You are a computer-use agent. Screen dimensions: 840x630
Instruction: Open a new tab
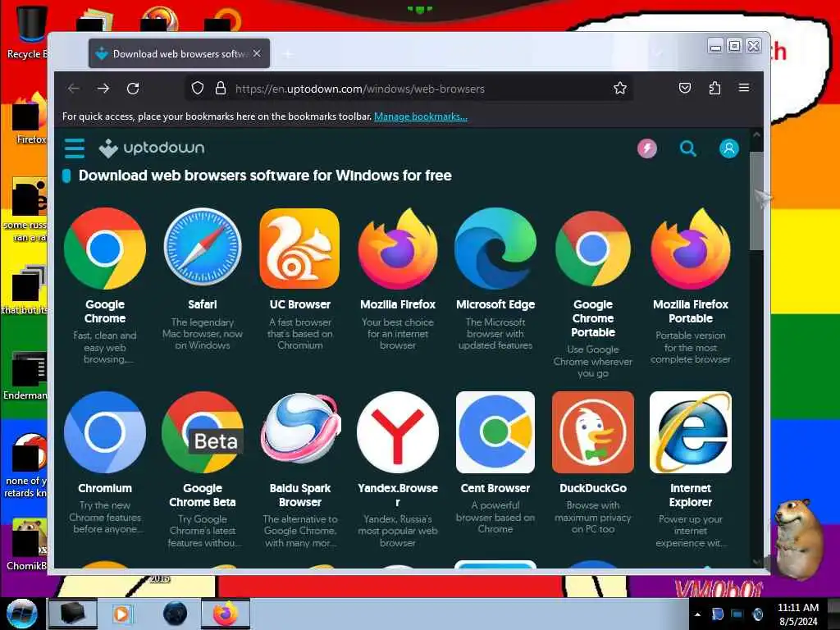point(288,53)
